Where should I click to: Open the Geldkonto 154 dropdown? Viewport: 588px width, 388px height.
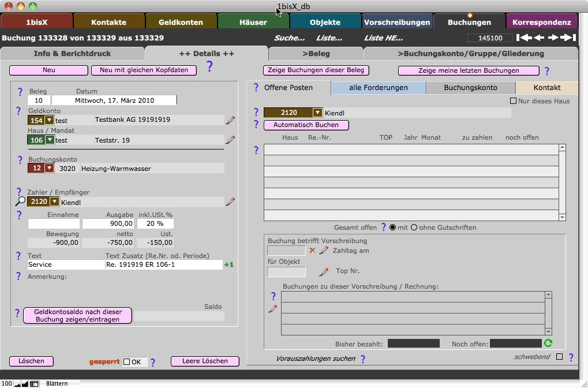tap(48, 120)
